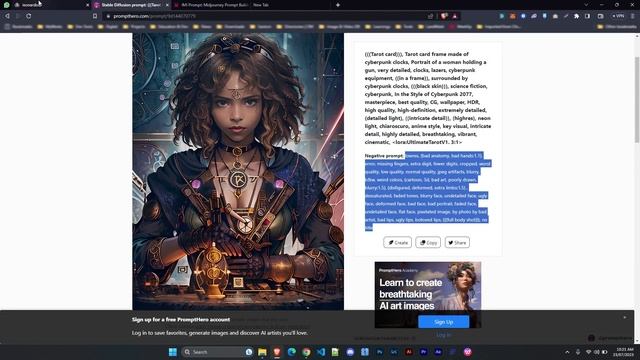Image resolution: width=640 pixels, height=360 pixels.
Task: Click the VPN button in the toolbar
Action: pyautogui.click(x=618, y=16)
